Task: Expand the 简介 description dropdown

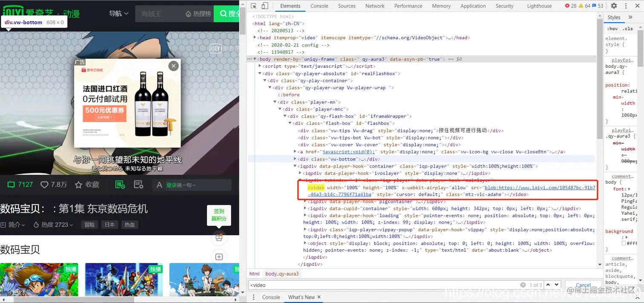Action: click(x=13, y=225)
